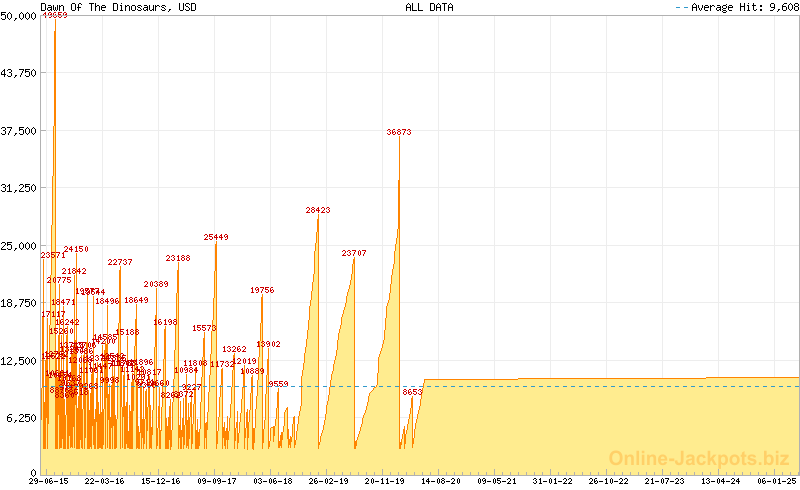Image resolution: width=800 pixels, height=490 pixels.
Task: Click the 6,250 y-axis tick label
Action: [22, 418]
